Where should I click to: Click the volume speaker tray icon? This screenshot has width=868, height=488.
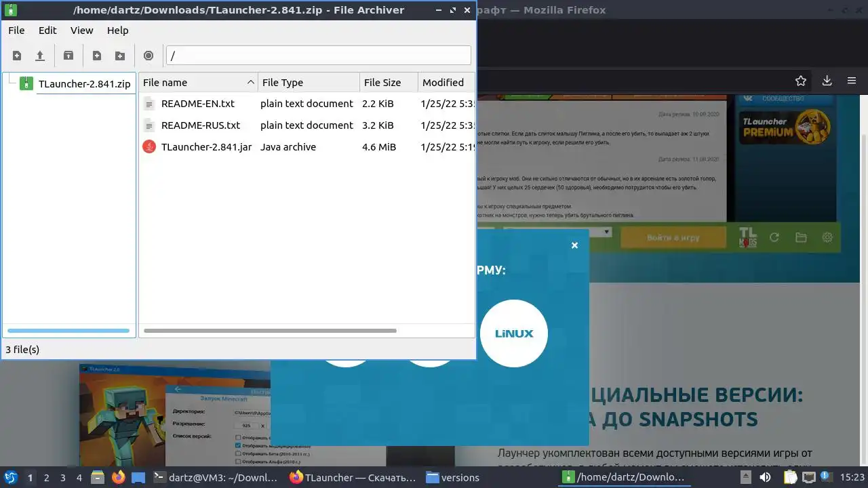click(x=765, y=477)
